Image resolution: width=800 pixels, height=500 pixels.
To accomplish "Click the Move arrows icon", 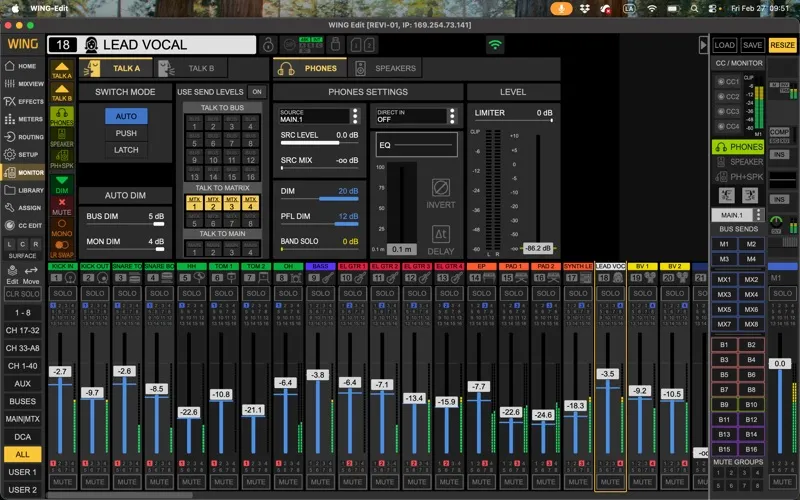I will click(31, 274).
